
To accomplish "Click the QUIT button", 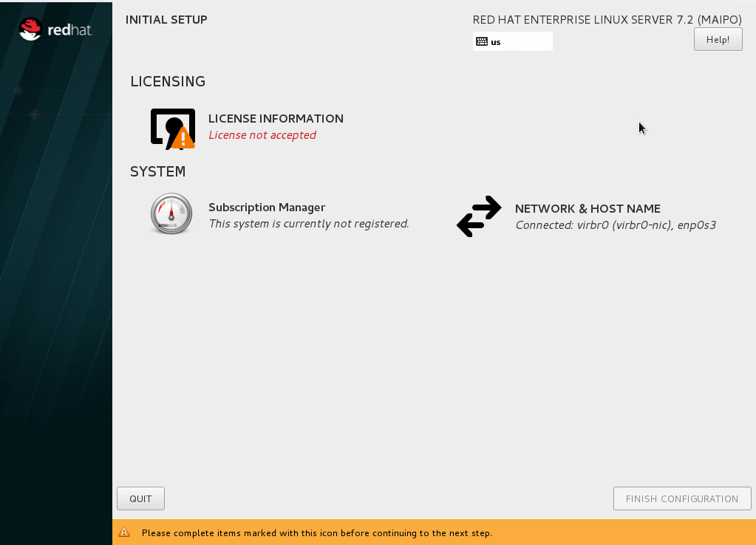I will click(x=141, y=498).
